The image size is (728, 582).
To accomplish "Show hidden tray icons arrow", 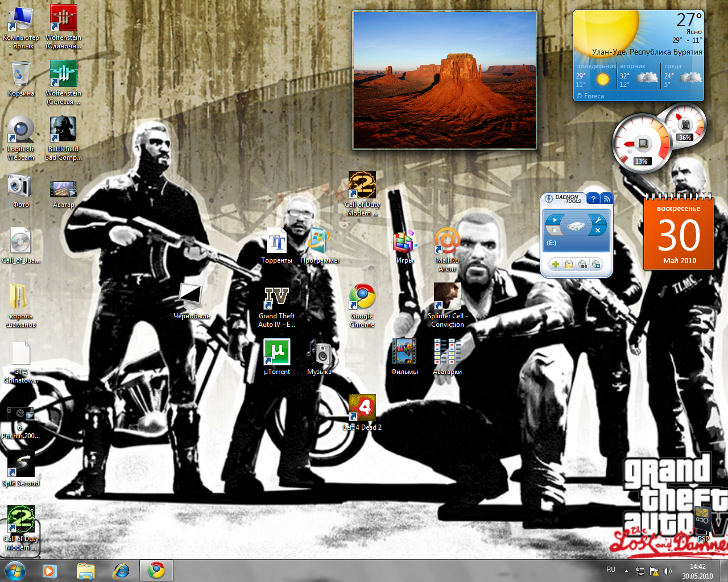I will pyautogui.click(x=626, y=571).
